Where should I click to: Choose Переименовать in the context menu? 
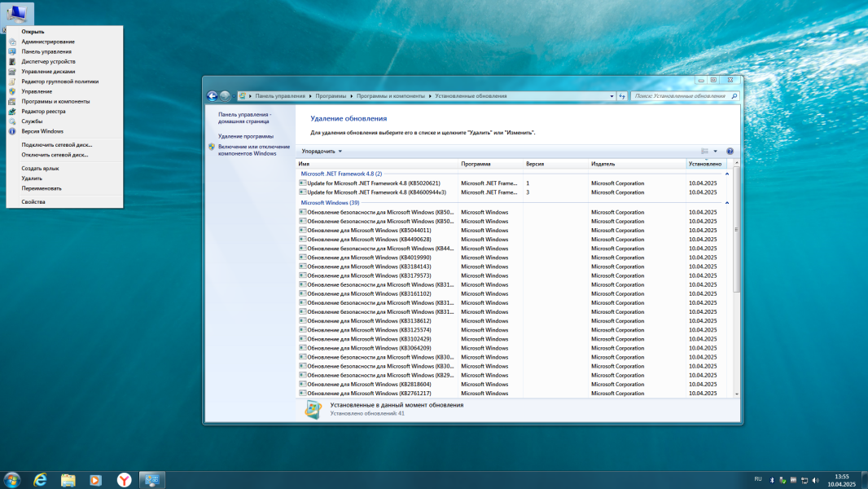click(x=65, y=188)
